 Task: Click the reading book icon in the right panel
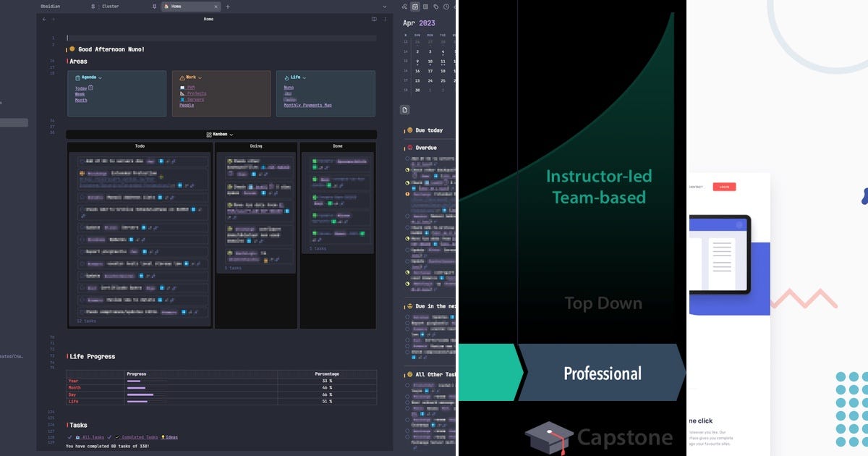425,7
